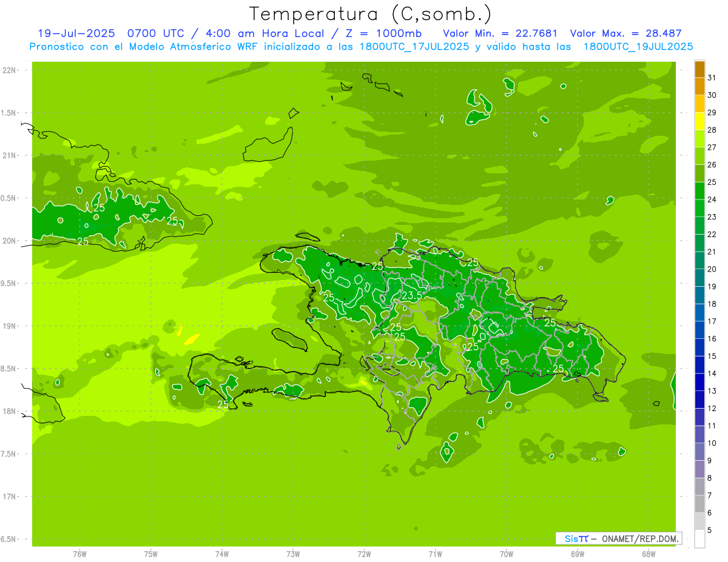728x562 pixels.
Task: Click the "69W" longitude axis label
Action: click(x=578, y=554)
